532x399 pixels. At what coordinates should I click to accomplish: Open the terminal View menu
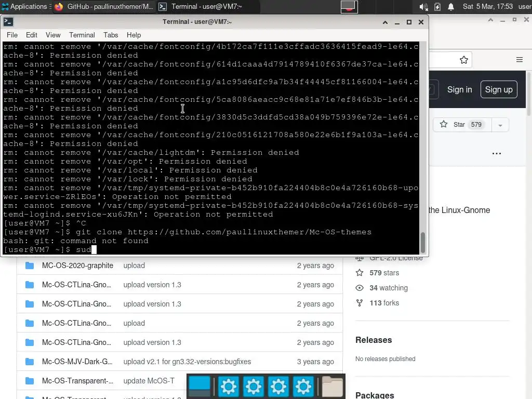[53, 35]
